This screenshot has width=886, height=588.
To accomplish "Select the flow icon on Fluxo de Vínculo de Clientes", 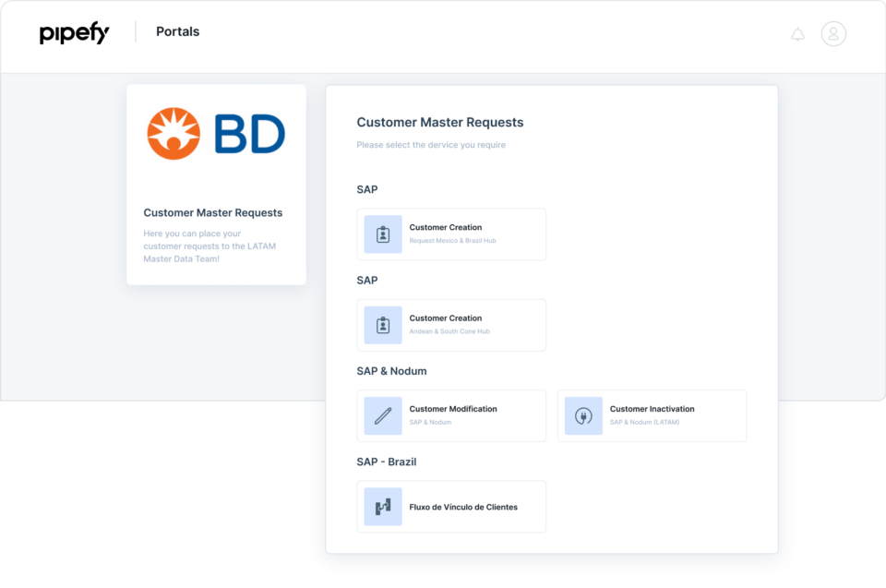I will click(382, 506).
